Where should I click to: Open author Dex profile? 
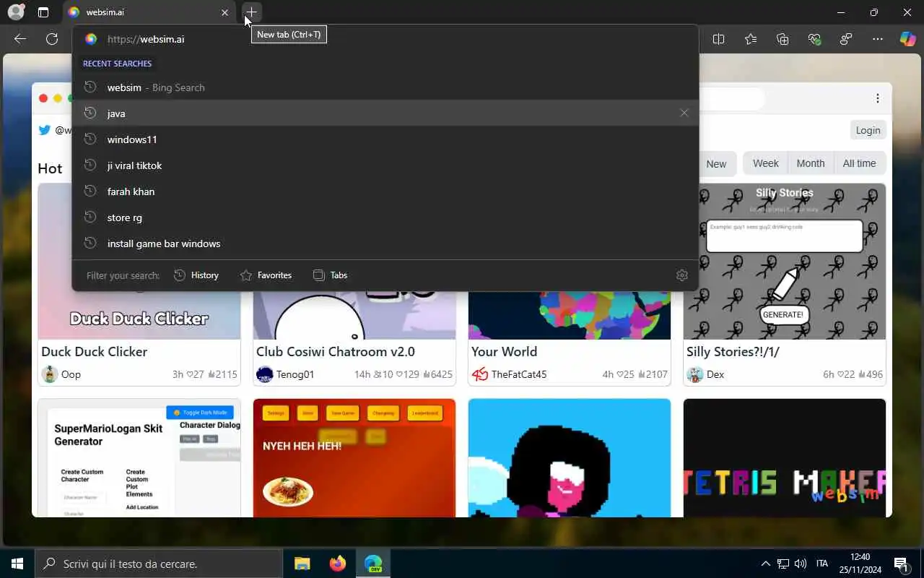click(705, 374)
